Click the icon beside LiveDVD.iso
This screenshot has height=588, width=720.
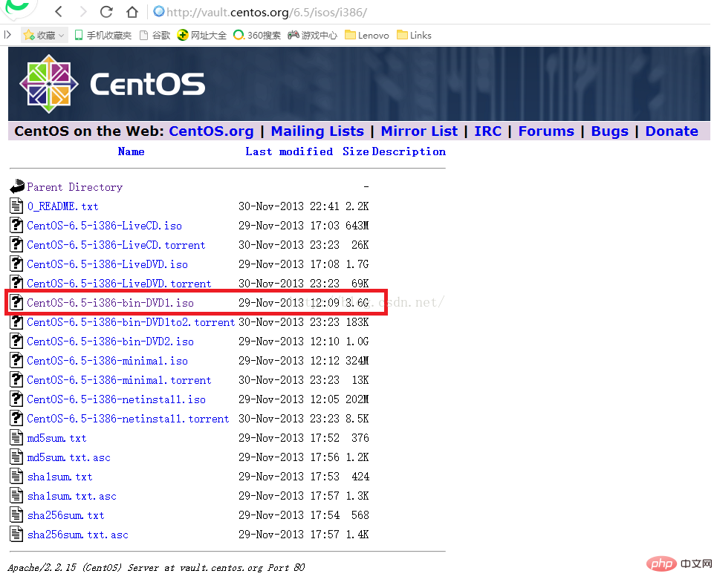pos(16,264)
